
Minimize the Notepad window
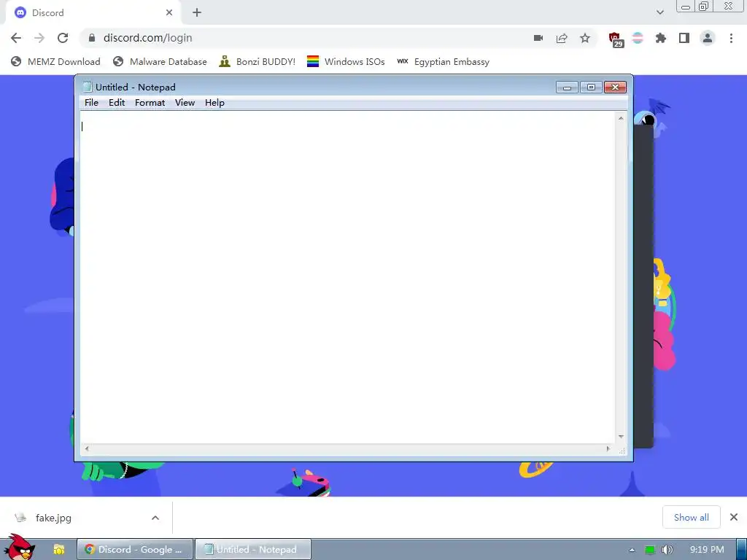[x=567, y=87]
